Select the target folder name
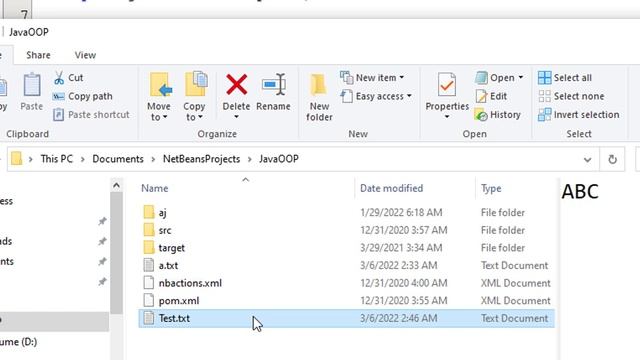This screenshot has height=360, width=640. coord(171,248)
